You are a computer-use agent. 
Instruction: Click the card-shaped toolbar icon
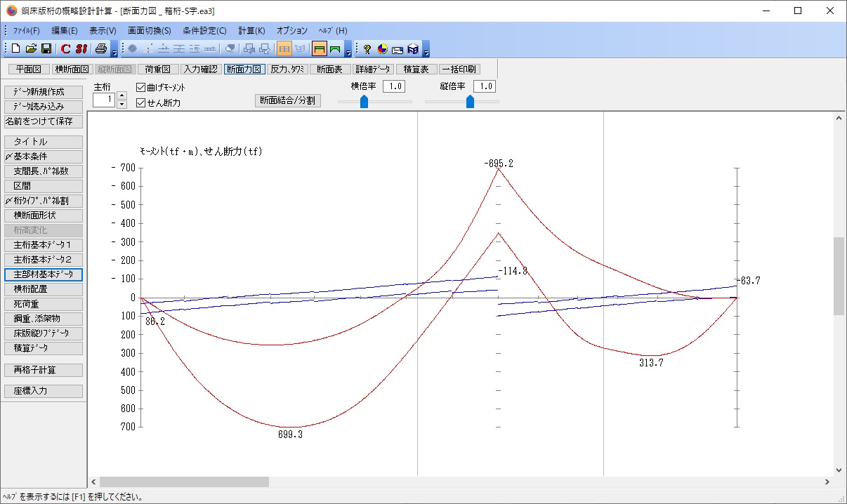pyautogui.click(x=398, y=49)
